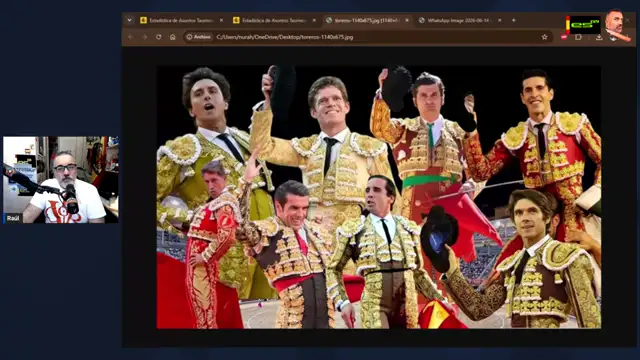Click the Raúl name label on webcam
The image size is (640, 360).
13,218
